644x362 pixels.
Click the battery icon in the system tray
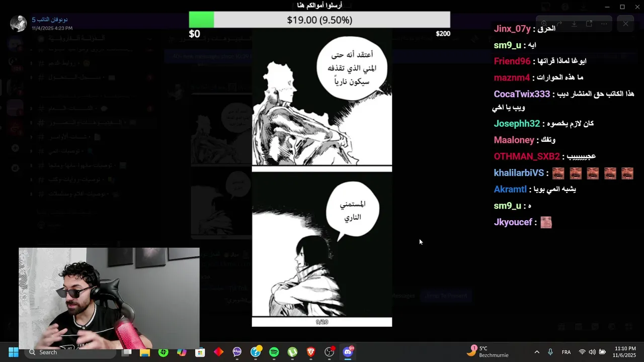click(x=602, y=352)
